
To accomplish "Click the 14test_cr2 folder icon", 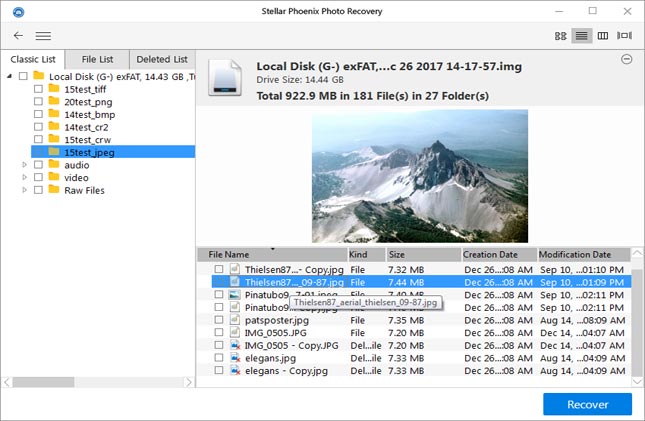I will pyautogui.click(x=54, y=126).
